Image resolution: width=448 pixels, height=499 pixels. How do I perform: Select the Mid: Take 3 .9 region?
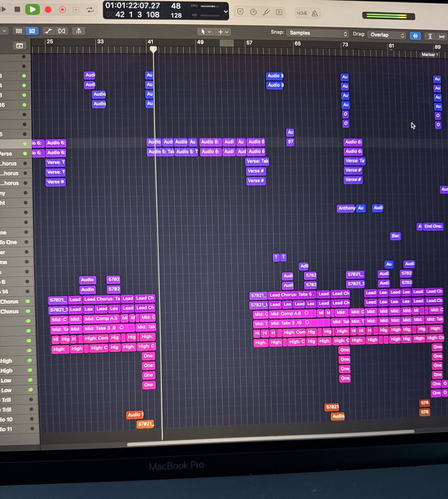(108, 328)
